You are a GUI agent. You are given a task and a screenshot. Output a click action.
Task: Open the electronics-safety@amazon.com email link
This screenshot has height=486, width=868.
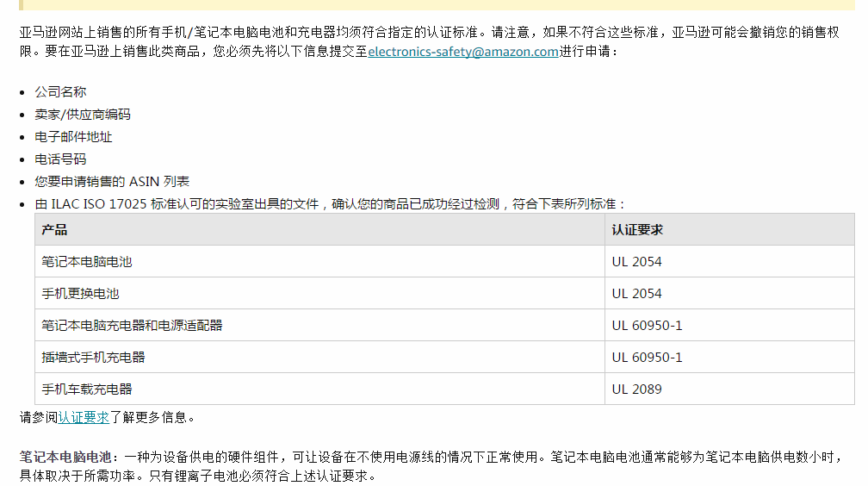(x=463, y=52)
